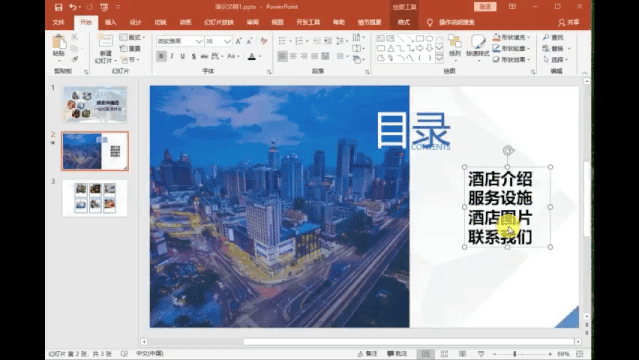Toggle numbered list formatting
The width and height of the screenshot is (639, 360).
299,41
